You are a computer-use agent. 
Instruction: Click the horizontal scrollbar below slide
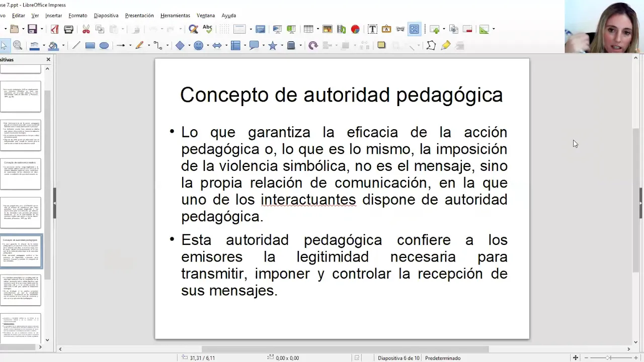click(345, 349)
